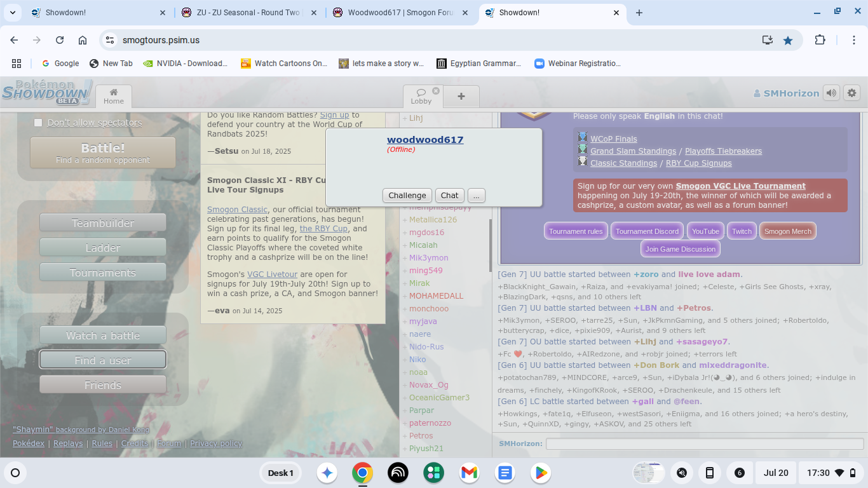Open Chrome extensions puzzle icon

(820, 40)
